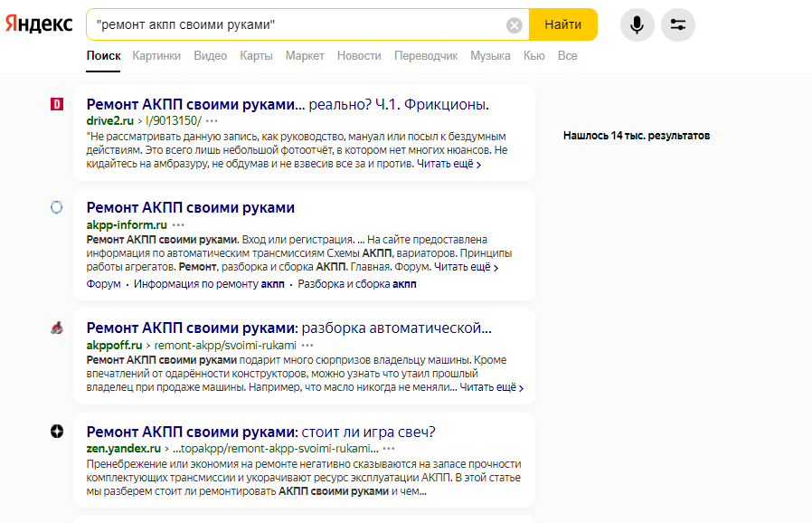This screenshot has width=812, height=523.
Task: Click the Yandex logo
Action: [39, 24]
